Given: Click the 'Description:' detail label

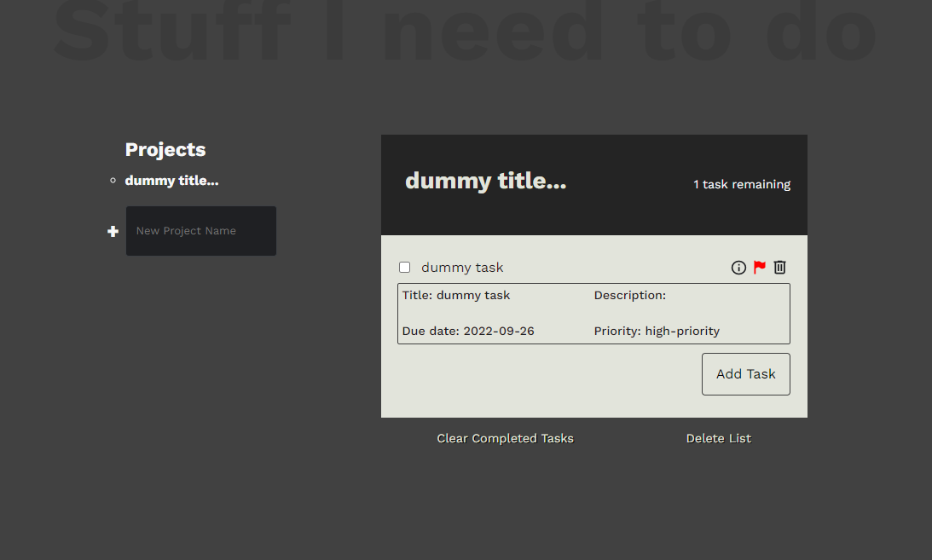Looking at the screenshot, I should [x=630, y=295].
